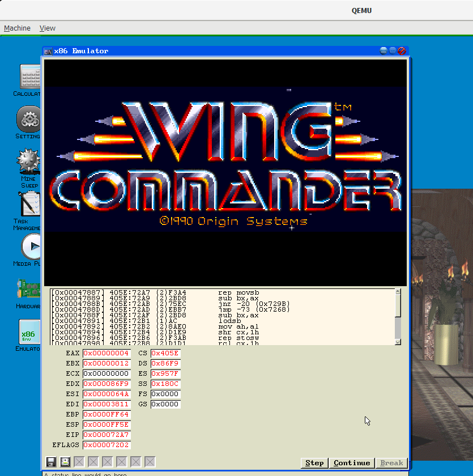Click the hard disk drive icon in the toolbar
This screenshot has width=473, height=476.
click(x=65, y=462)
